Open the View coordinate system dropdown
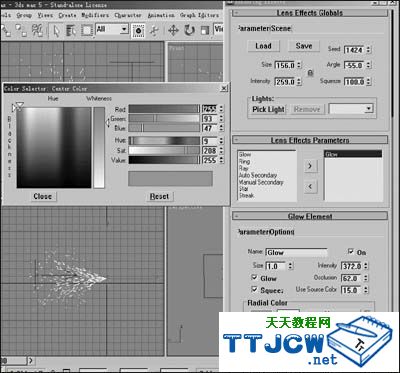 [218, 29]
